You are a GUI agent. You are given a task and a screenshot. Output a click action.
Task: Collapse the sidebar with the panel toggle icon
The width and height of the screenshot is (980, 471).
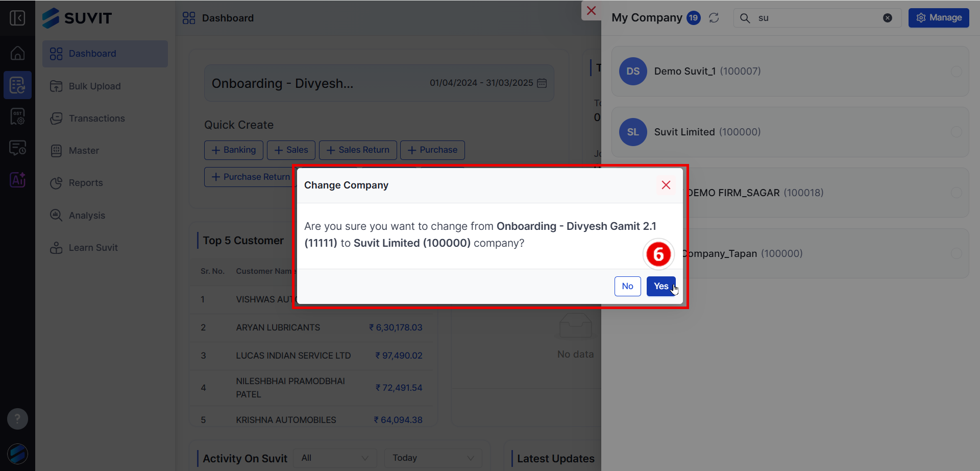17,18
